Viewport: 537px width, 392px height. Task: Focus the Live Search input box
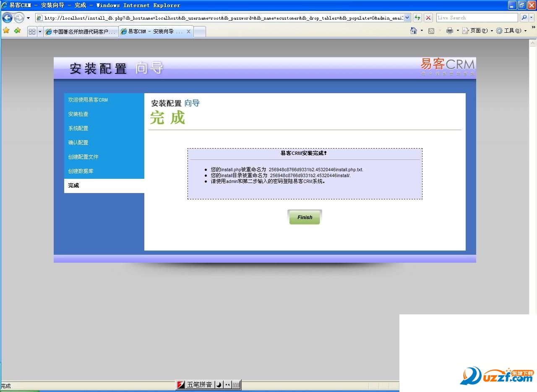[477, 18]
